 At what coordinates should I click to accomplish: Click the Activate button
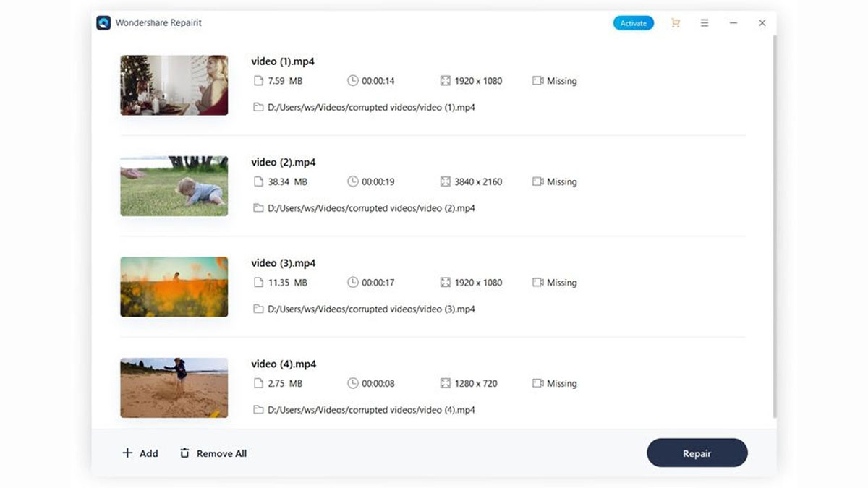633,23
